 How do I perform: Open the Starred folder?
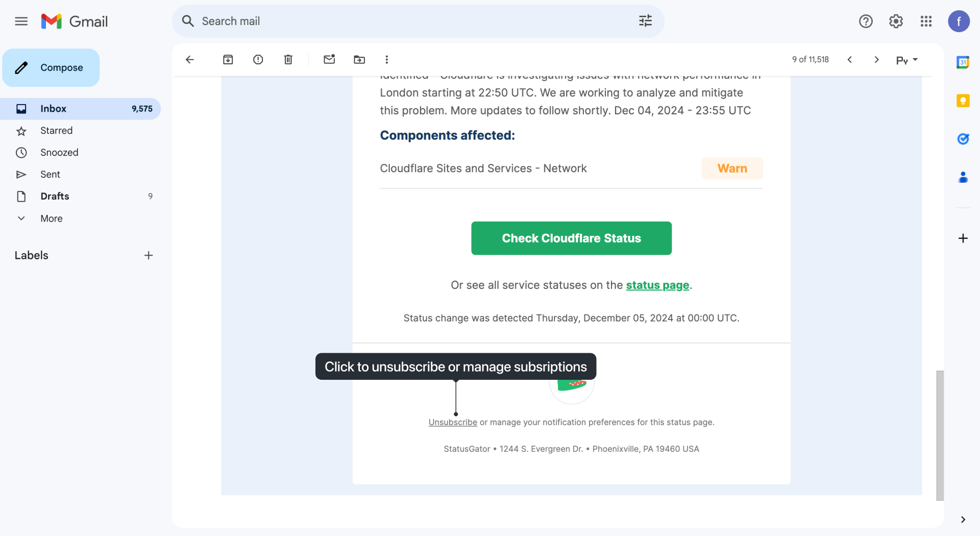click(x=81, y=131)
